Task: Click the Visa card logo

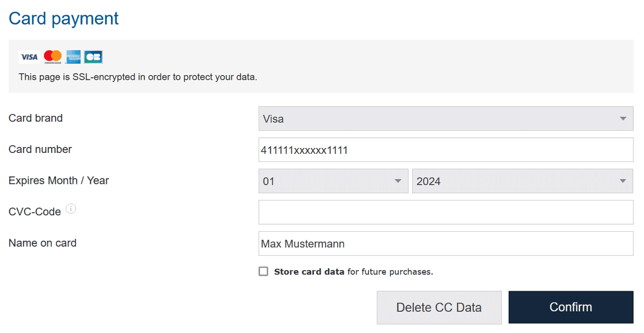Action: tap(29, 57)
